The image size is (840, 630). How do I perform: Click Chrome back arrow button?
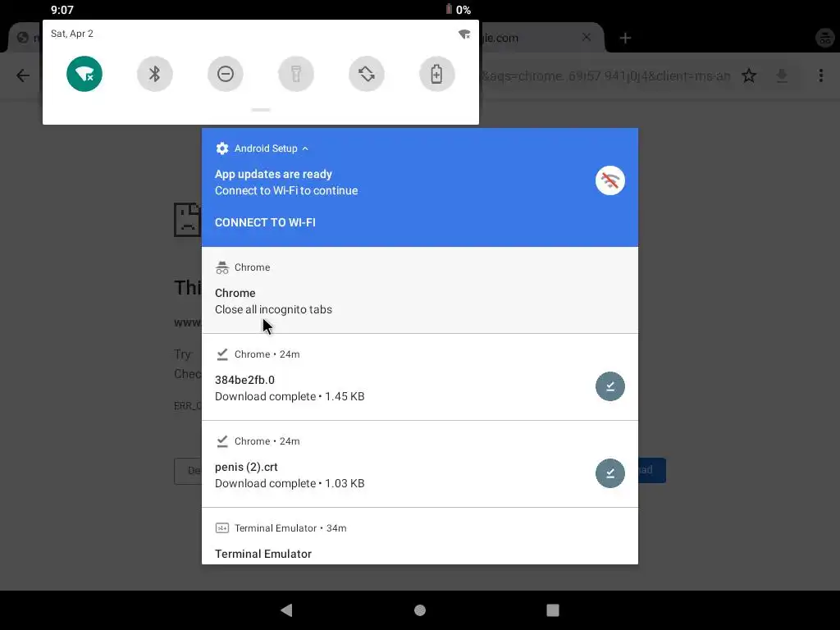pyautogui.click(x=23, y=75)
